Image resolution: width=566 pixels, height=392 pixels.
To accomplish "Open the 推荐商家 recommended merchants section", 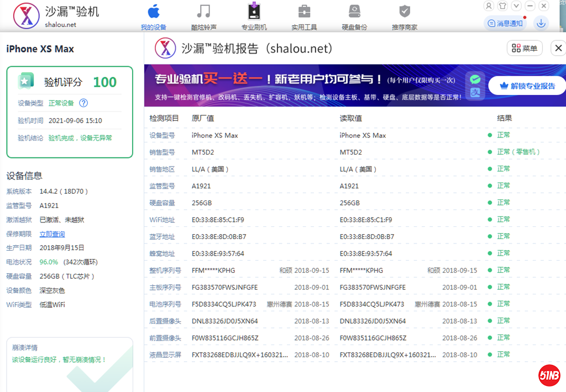I will [405, 17].
